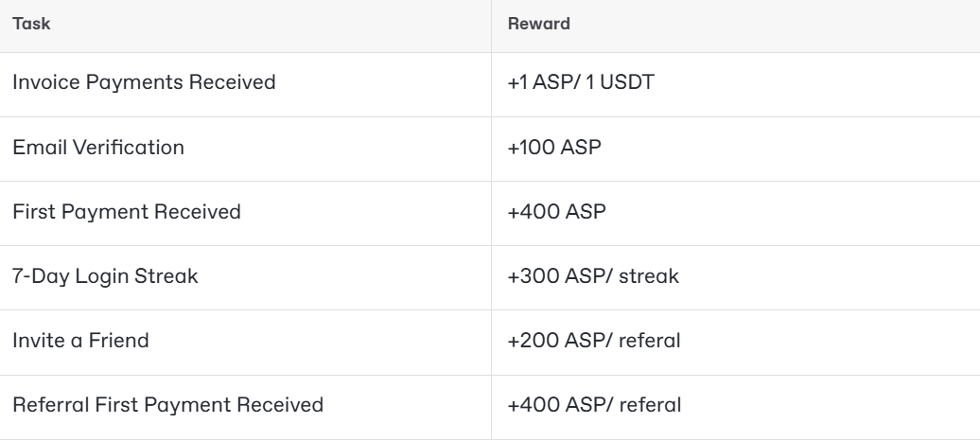The height and width of the screenshot is (441, 980).
Task: Select the First Payment Received task
Action: pyautogui.click(x=127, y=212)
